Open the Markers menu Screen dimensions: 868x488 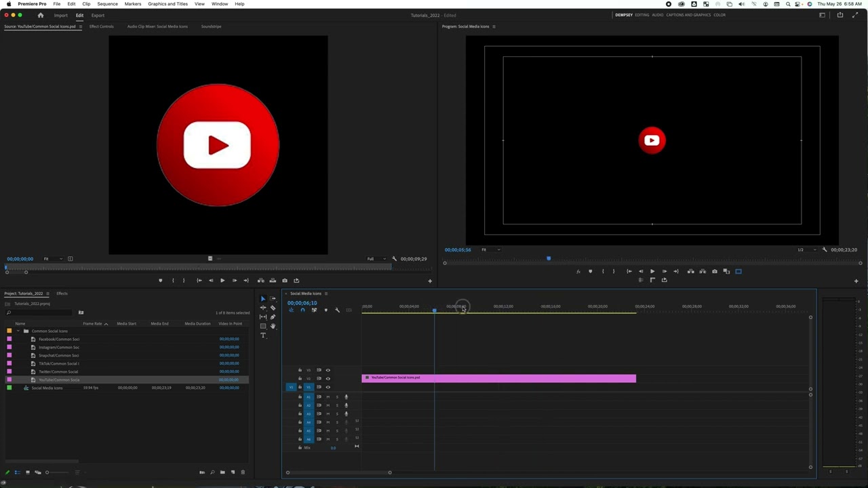(133, 4)
